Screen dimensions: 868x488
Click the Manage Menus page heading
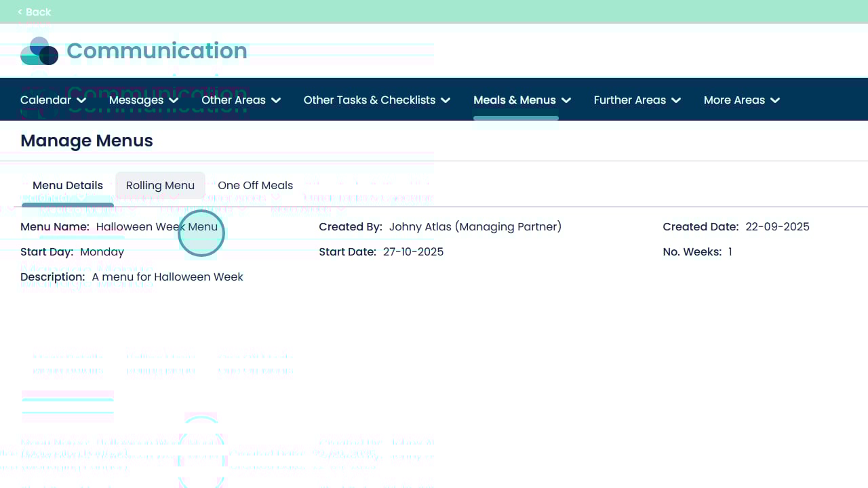coord(87,141)
